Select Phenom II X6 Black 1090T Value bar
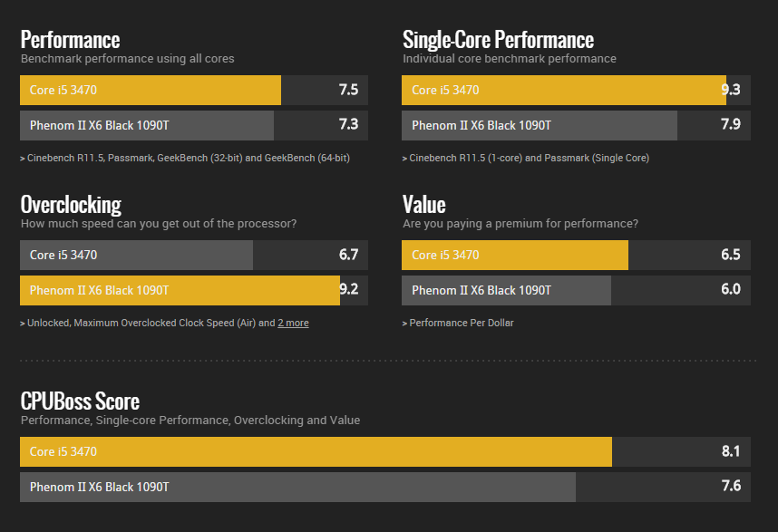The width and height of the screenshot is (778, 532). coord(576,291)
